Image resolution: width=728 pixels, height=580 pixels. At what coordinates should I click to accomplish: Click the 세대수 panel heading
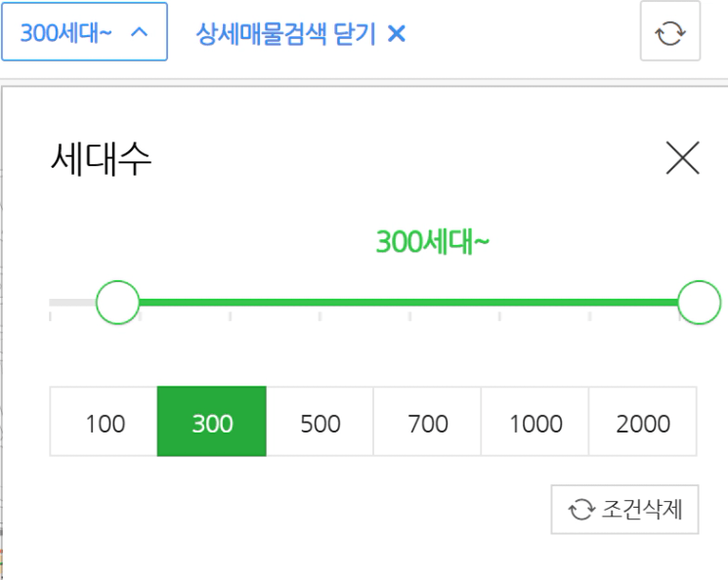(101, 159)
